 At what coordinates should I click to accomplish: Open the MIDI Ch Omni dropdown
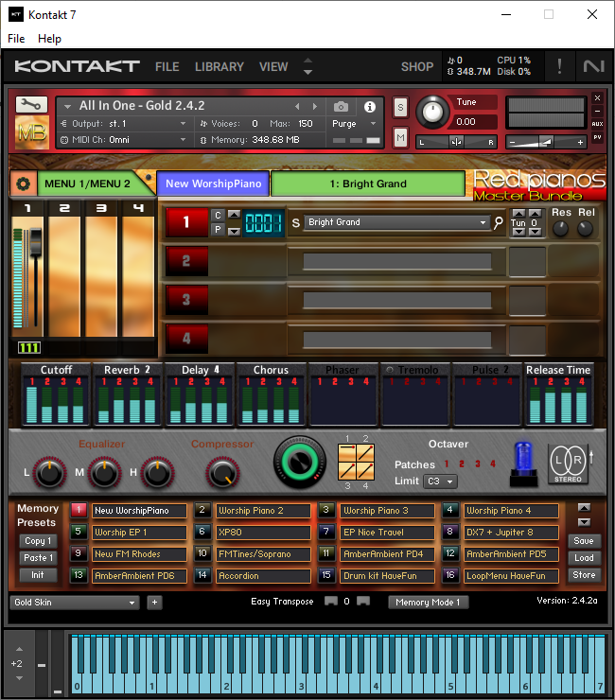pyautogui.click(x=123, y=140)
